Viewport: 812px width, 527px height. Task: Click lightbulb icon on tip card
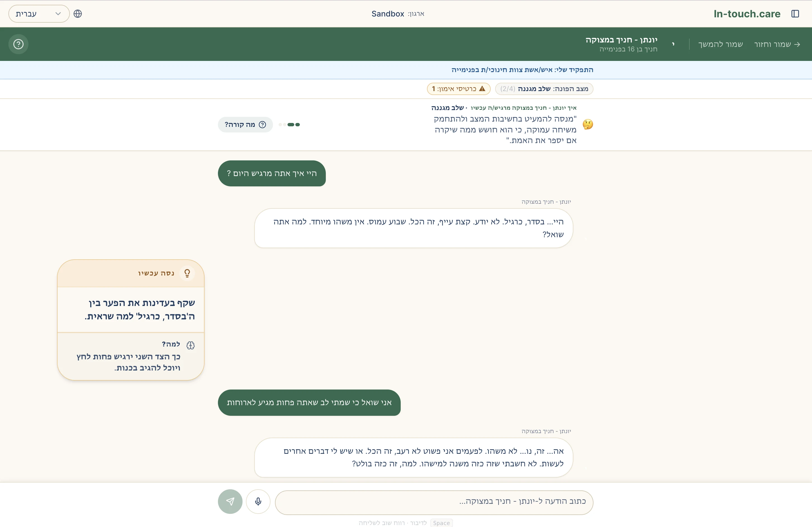tap(187, 273)
